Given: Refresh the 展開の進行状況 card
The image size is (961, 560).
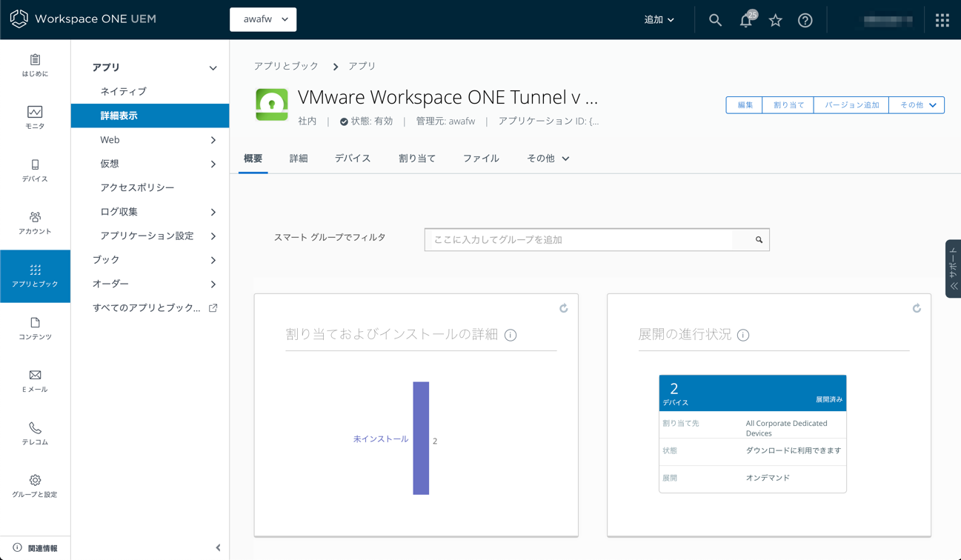Looking at the screenshot, I should [x=917, y=308].
